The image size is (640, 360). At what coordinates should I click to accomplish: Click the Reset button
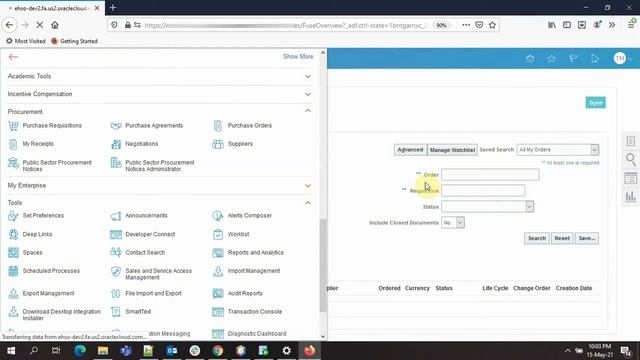tap(562, 238)
